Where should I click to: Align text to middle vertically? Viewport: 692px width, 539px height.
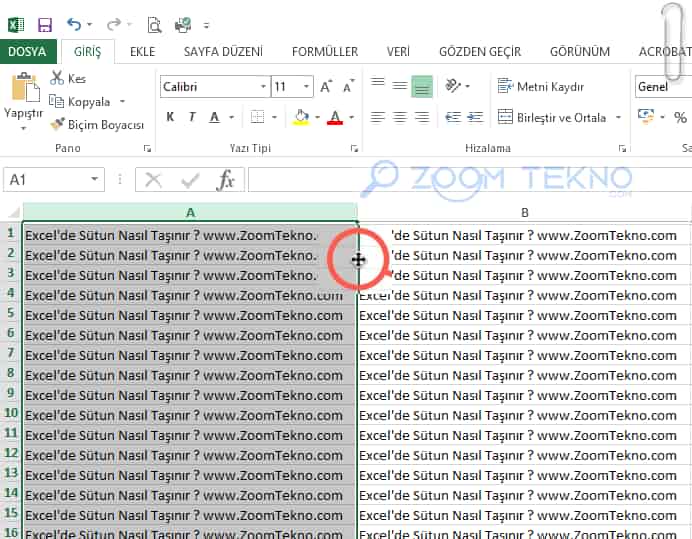coord(399,86)
